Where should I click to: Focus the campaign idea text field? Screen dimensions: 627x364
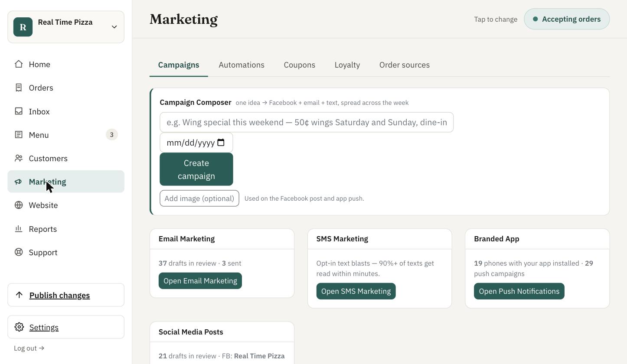(x=307, y=122)
